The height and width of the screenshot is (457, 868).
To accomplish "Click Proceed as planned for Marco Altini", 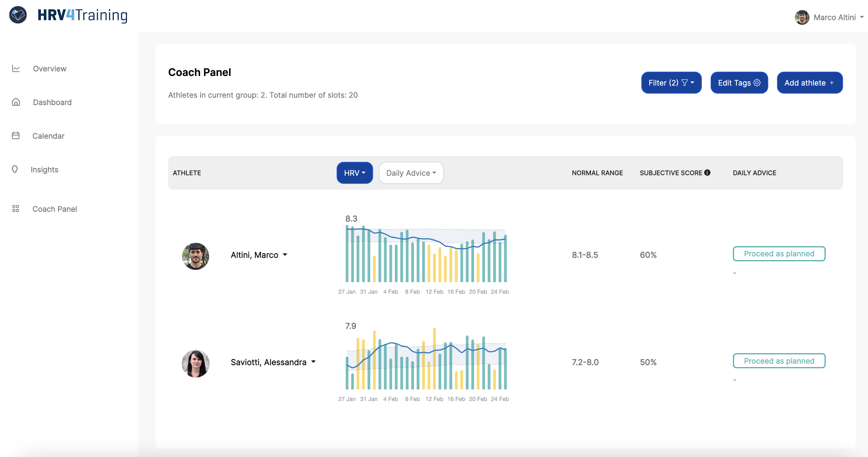I will coord(779,253).
